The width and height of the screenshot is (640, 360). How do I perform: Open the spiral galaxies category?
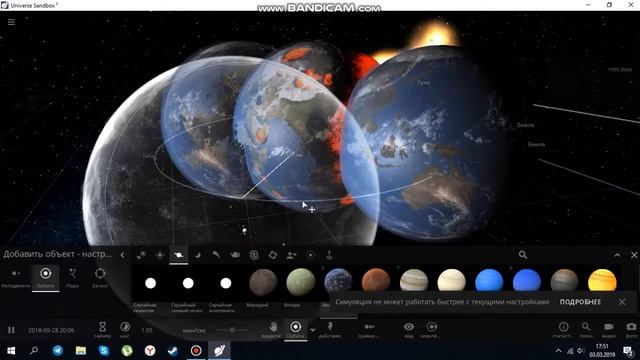click(x=254, y=255)
